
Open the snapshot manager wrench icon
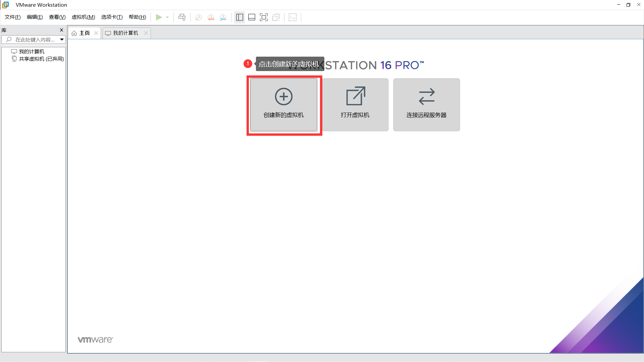pyautogui.click(x=223, y=17)
